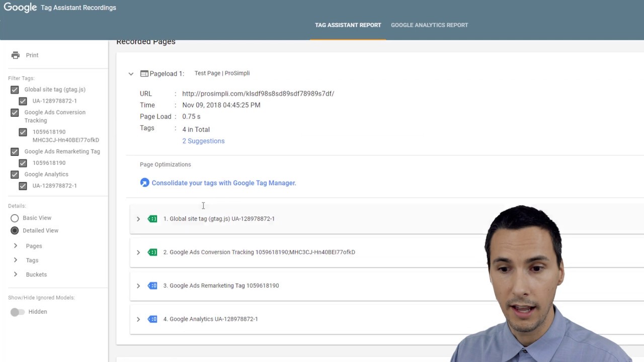The image size is (644, 362).
Task: Select Detailed View radio button
Action: pyautogui.click(x=15, y=230)
